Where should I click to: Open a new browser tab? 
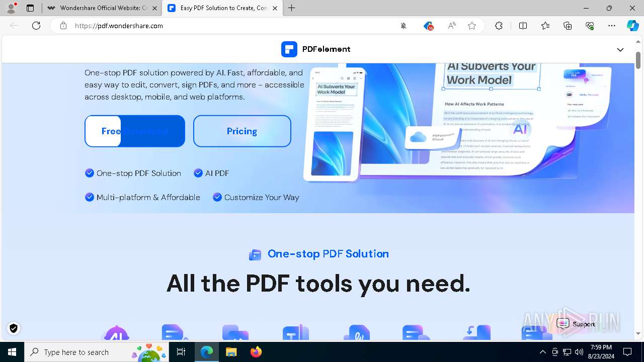(292, 8)
